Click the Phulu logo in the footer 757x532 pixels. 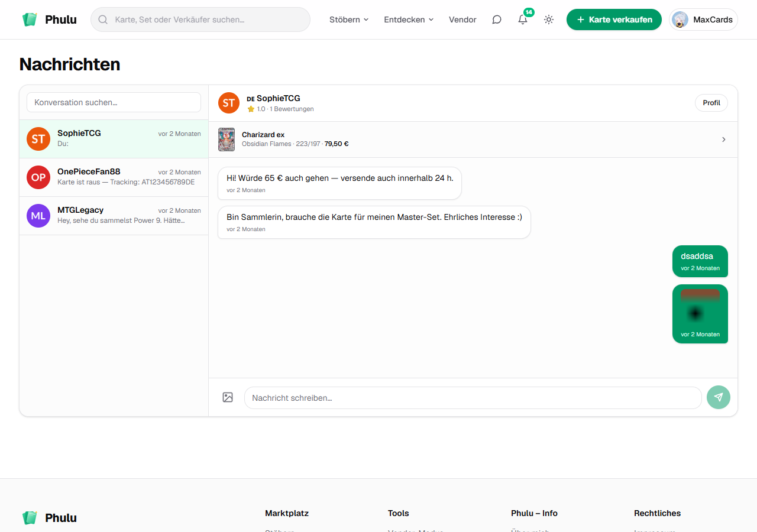click(x=49, y=518)
